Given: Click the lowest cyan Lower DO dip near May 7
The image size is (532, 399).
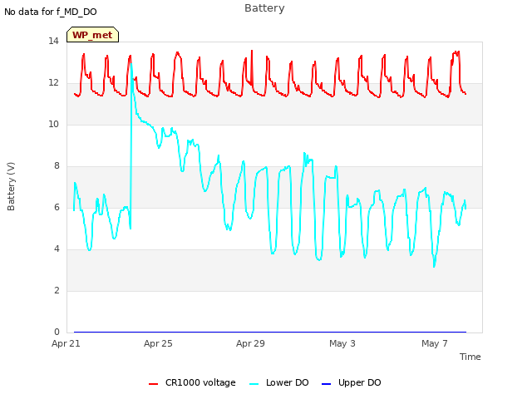Looking at the screenshot, I should pos(434,266).
